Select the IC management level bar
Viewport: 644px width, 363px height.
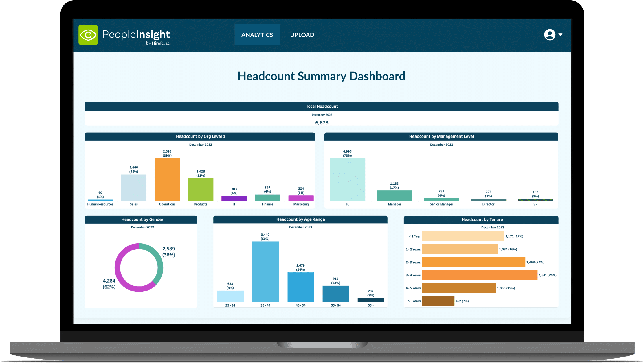[x=348, y=179]
